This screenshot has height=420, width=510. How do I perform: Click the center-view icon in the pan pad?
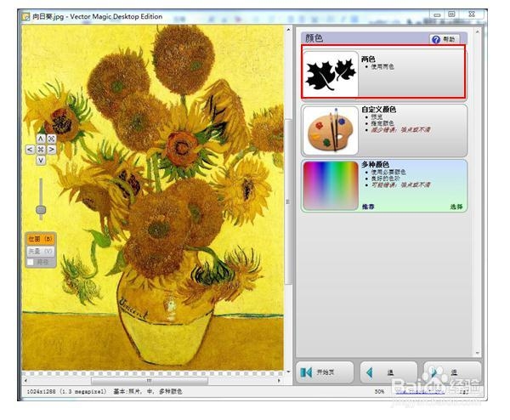point(41,150)
